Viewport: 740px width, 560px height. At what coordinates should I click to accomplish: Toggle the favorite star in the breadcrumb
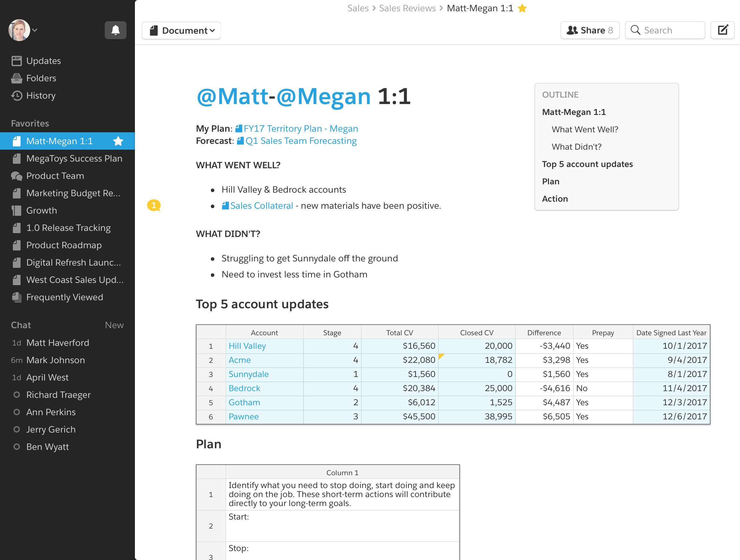[x=522, y=8]
